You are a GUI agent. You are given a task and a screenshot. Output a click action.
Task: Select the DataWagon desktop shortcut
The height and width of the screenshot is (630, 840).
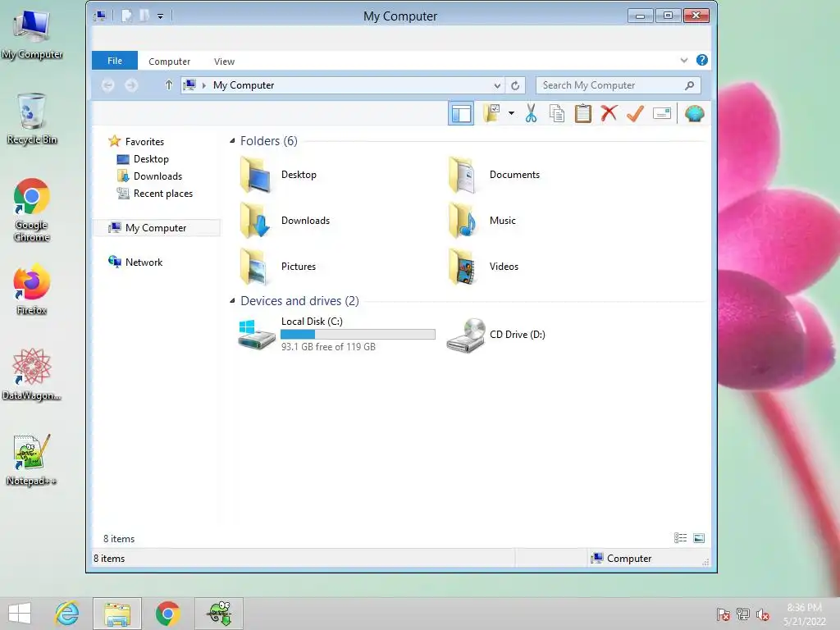pyautogui.click(x=32, y=374)
